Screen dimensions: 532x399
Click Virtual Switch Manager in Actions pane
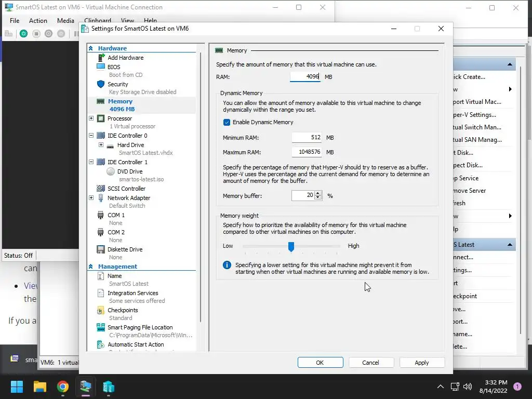[477, 127]
